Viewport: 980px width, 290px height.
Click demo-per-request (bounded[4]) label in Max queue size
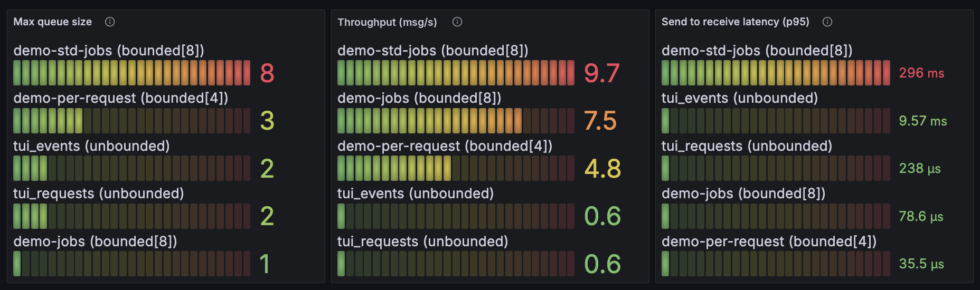coord(121,98)
